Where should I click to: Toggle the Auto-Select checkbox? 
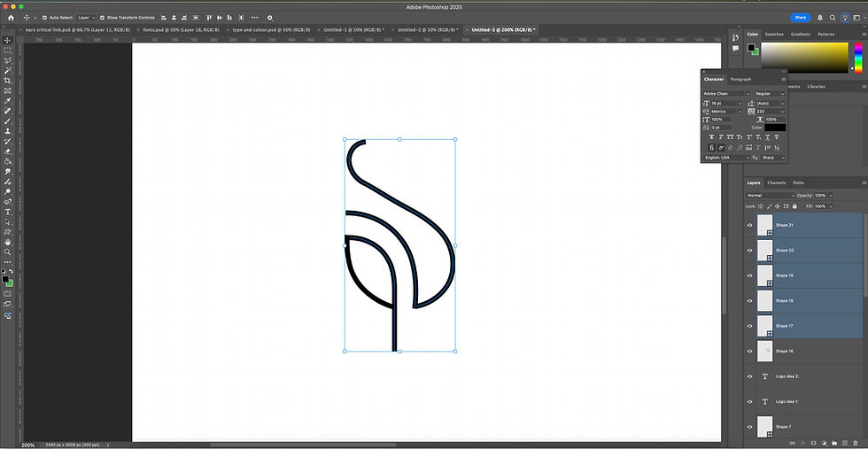point(45,18)
